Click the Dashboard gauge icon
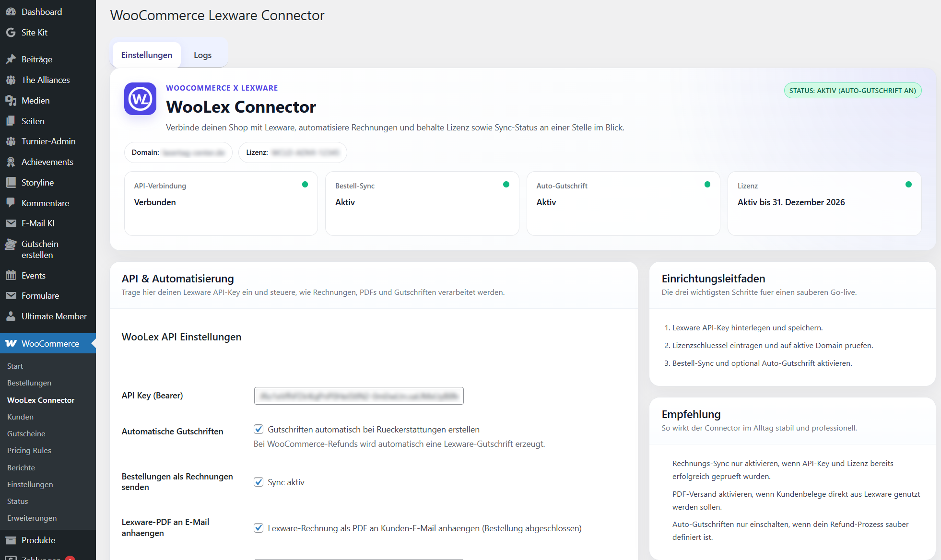 click(x=11, y=12)
